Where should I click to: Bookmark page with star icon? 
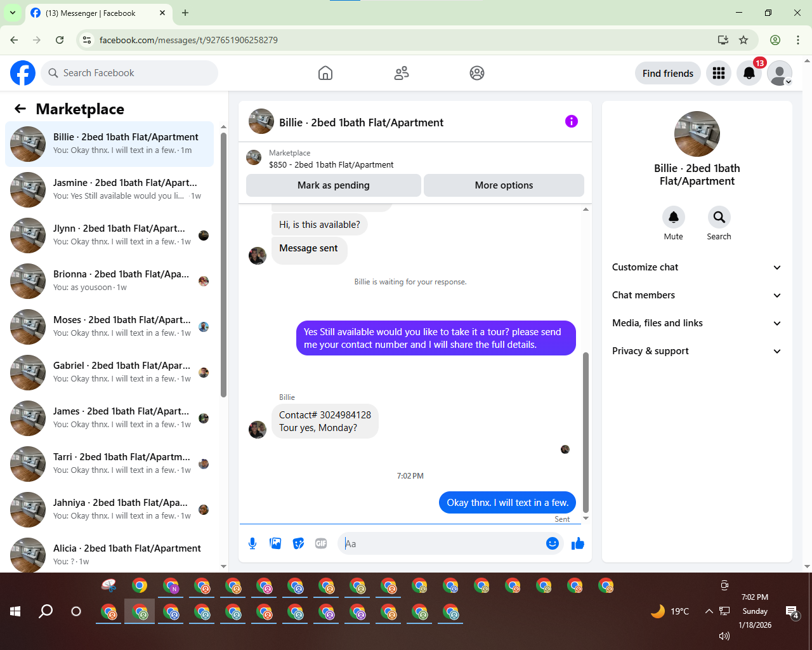click(743, 40)
